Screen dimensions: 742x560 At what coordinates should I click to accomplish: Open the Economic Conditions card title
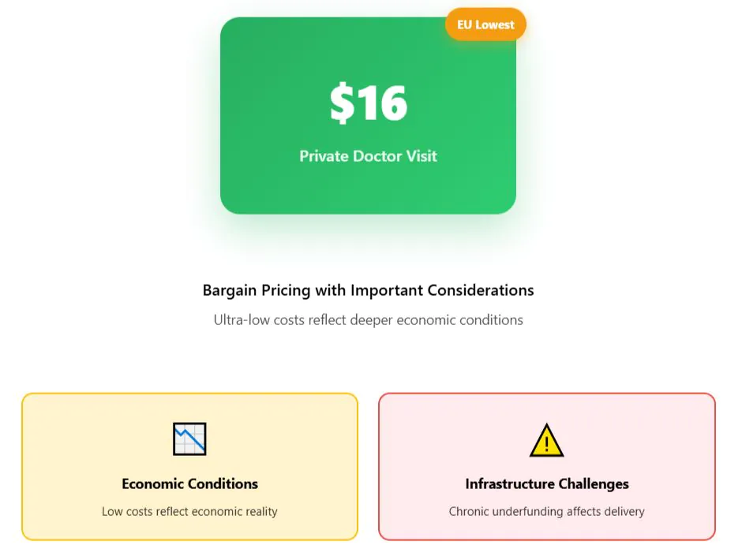[189, 483]
